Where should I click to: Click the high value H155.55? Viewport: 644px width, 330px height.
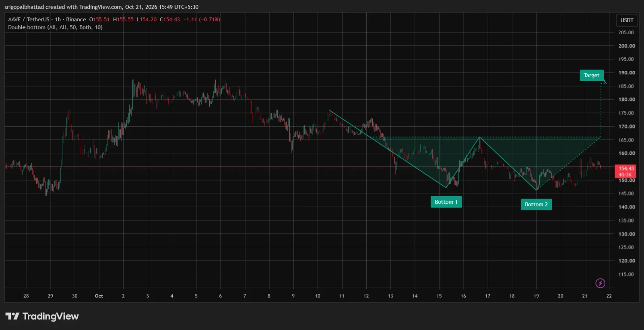pos(123,19)
